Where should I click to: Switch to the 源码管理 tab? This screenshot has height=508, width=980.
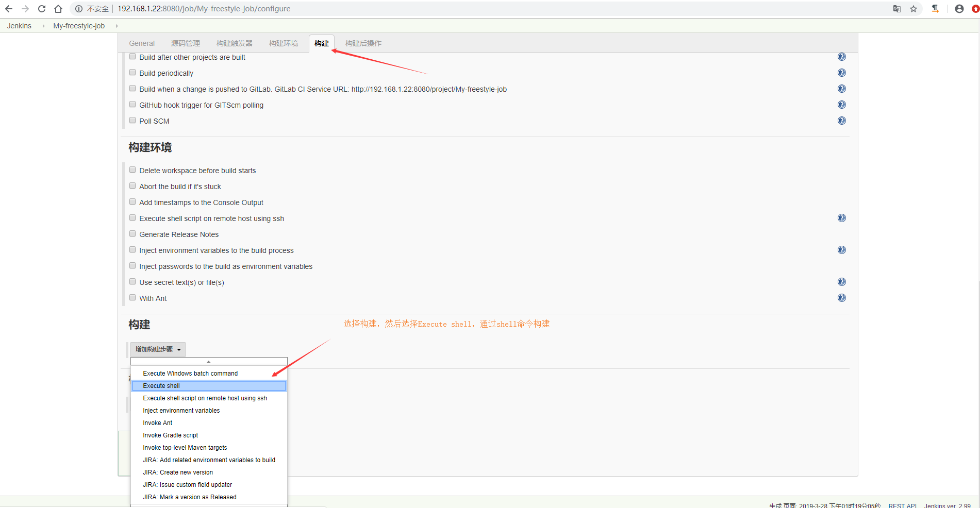point(186,43)
